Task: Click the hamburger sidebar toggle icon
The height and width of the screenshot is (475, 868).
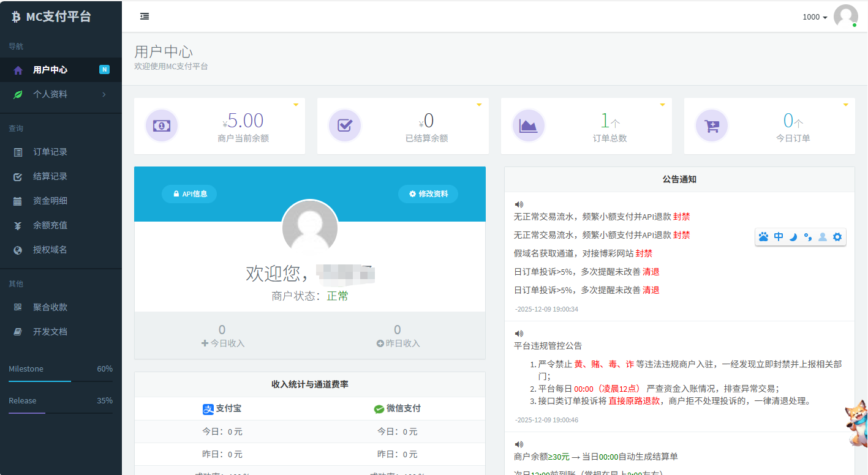Action: (x=145, y=17)
